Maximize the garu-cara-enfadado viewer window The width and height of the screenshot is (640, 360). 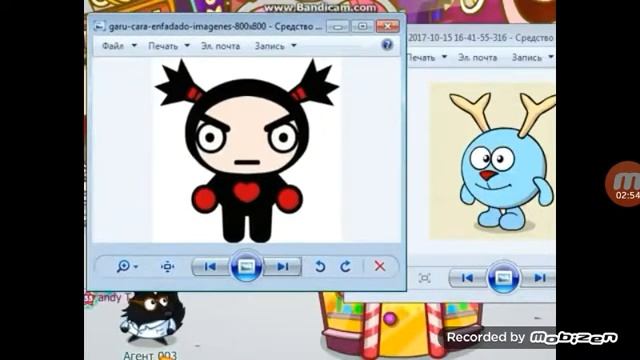coord(362,27)
